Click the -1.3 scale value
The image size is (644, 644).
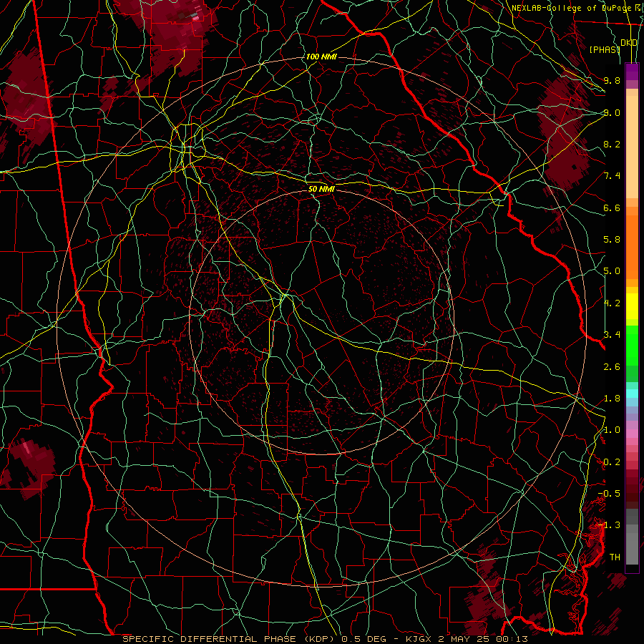[609, 525]
